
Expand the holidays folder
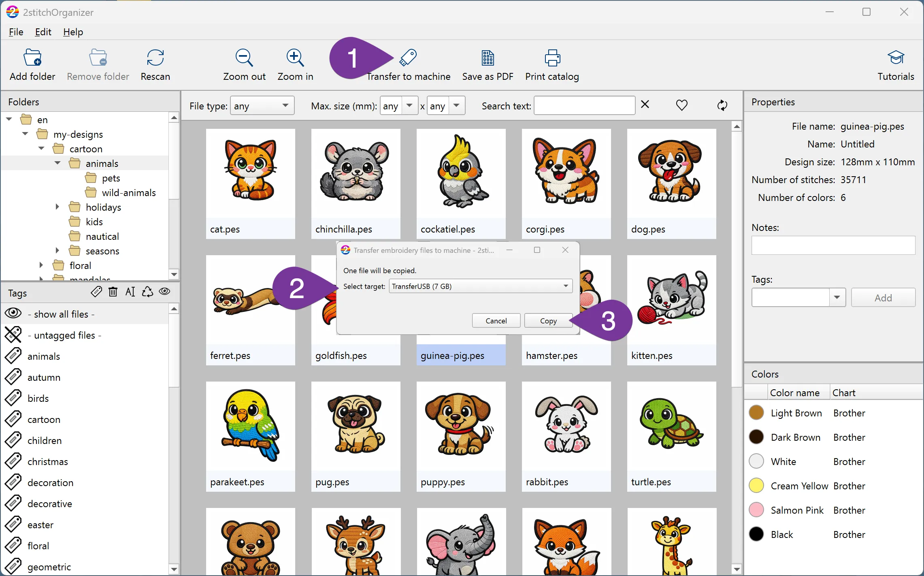pos(57,207)
